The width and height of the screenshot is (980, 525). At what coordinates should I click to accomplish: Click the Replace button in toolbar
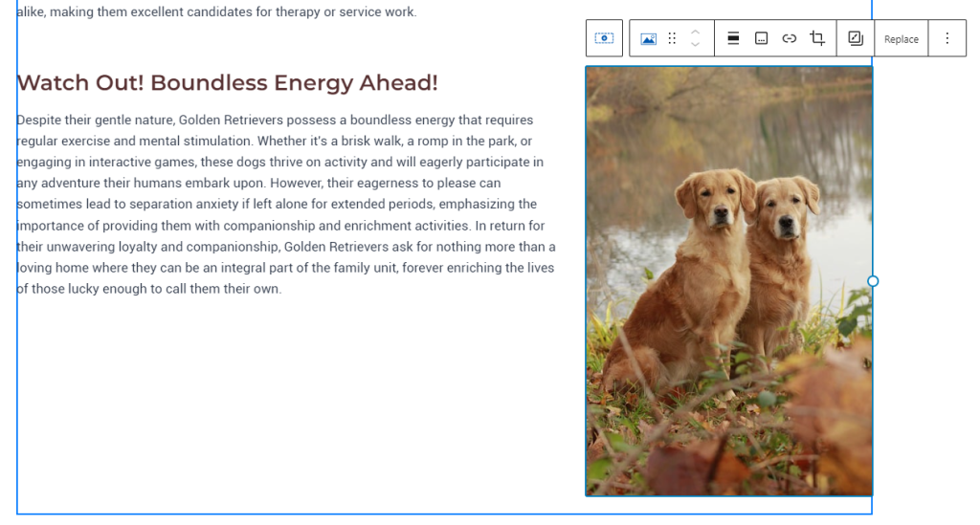(901, 39)
